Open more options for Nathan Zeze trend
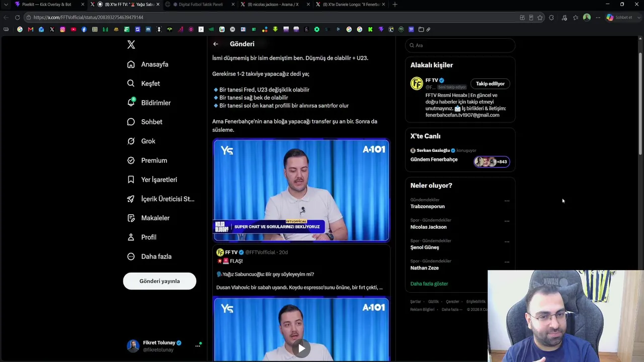Screen dimensions: 644x362 click(507, 262)
